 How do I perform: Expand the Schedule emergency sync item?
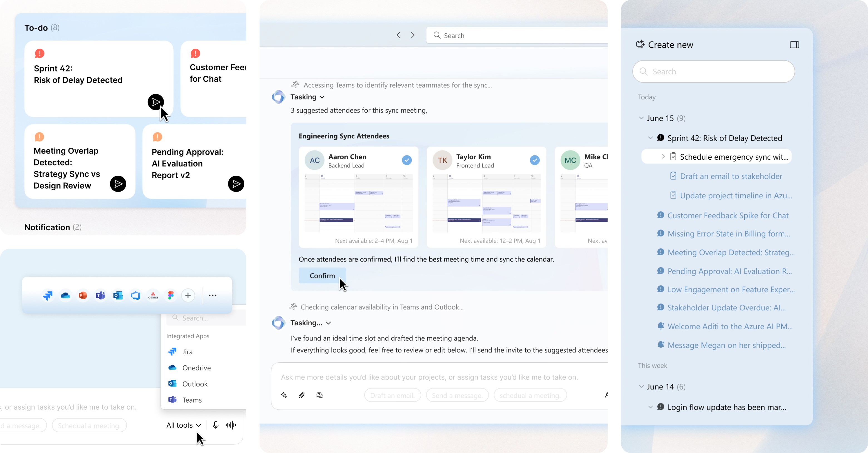point(663,156)
